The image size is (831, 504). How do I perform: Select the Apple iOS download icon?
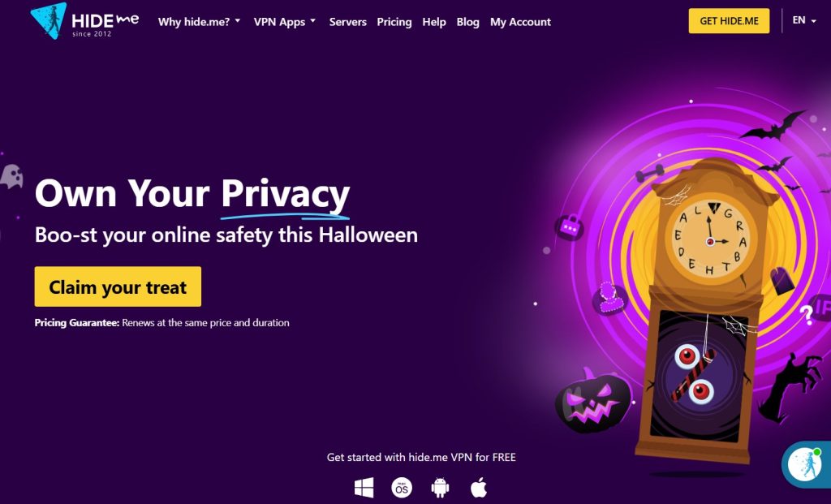click(479, 488)
